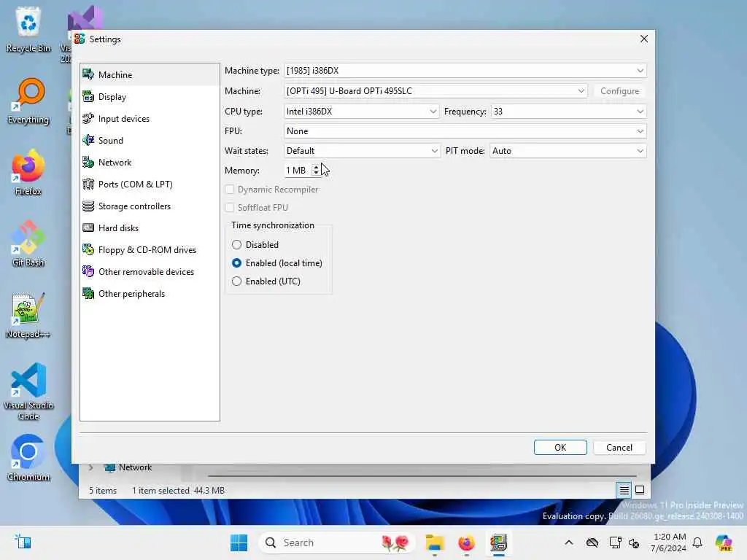Click the Memory value field
This screenshot has height=560, width=747.
pos(298,171)
